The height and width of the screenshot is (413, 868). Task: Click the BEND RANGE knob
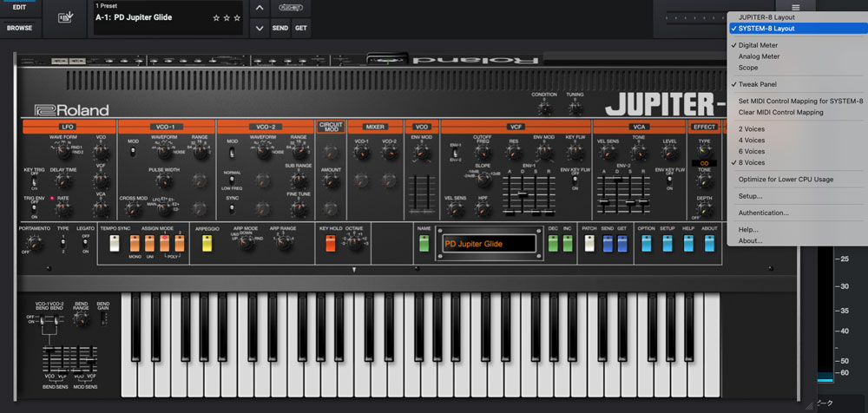[x=81, y=318]
